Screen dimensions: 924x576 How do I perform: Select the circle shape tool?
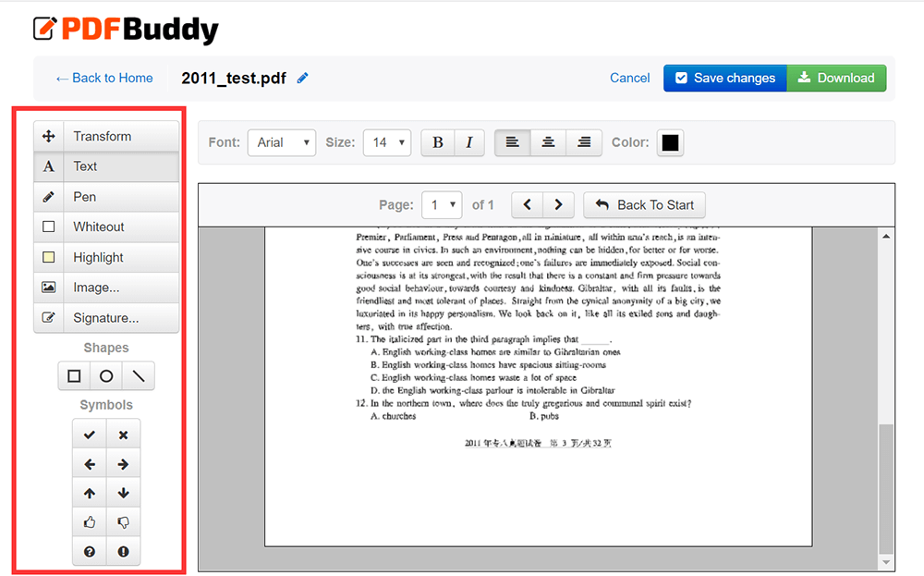point(106,376)
